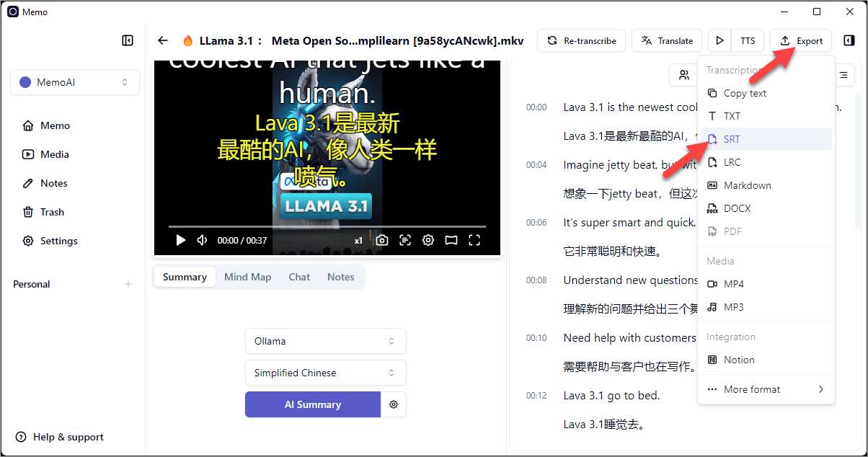
Task: Open transcript list layout icon
Action: click(843, 74)
